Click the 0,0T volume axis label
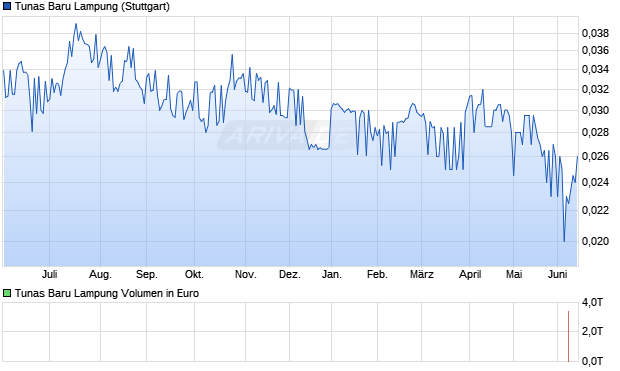The width and height of the screenshot is (620, 371). pos(592,361)
